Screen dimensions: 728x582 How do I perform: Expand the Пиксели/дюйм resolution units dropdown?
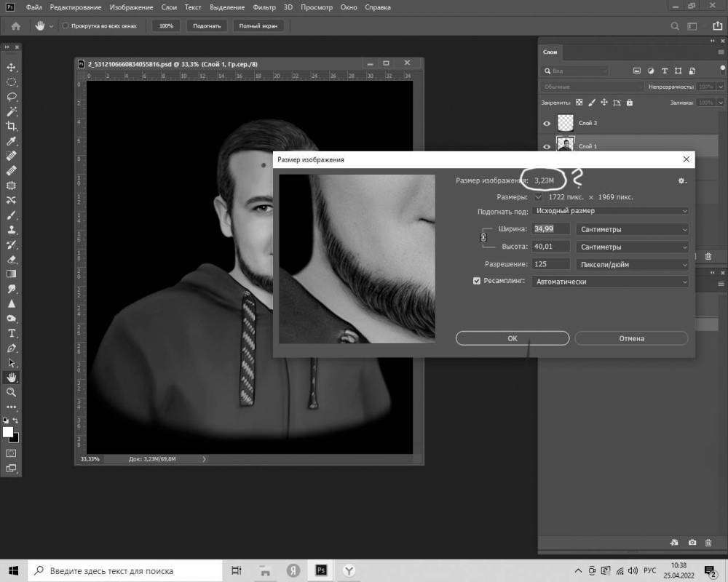[x=632, y=264]
